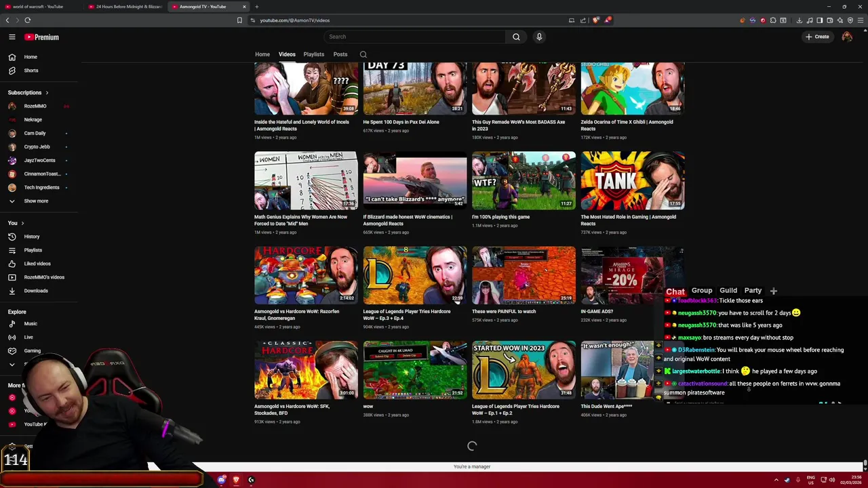Screen dimensions: 868x488
Task: Click the Steam tray icon
Action: click(787, 480)
